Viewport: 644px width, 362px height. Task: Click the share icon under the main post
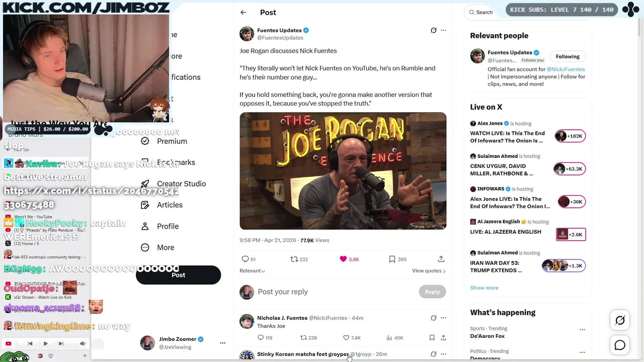441,259
